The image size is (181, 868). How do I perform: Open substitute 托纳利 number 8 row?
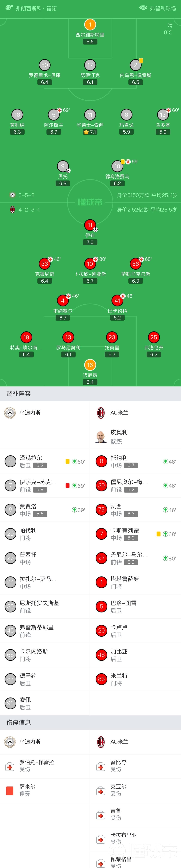tap(136, 461)
